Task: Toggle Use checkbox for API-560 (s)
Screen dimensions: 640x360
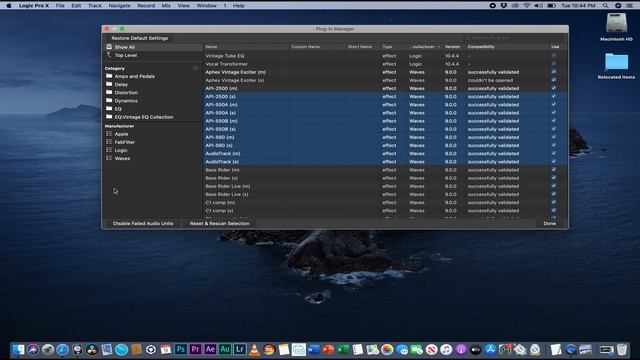Action: pyautogui.click(x=554, y=145)
